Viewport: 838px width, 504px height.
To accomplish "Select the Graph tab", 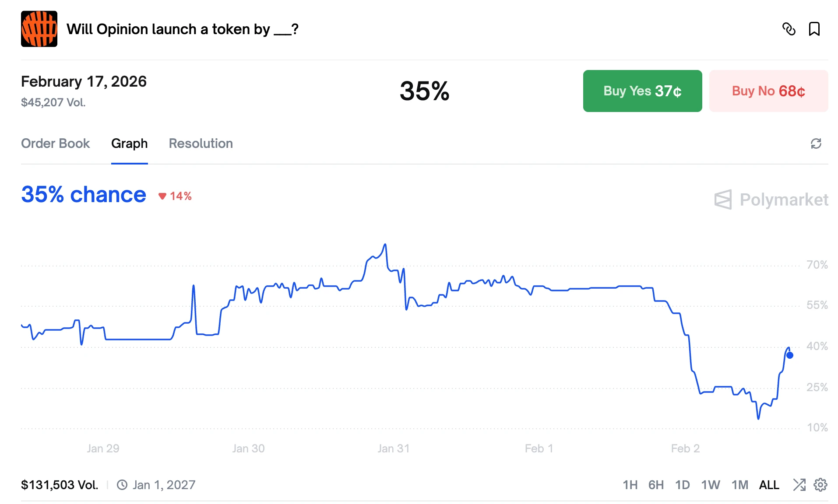I will coord(129,143).
